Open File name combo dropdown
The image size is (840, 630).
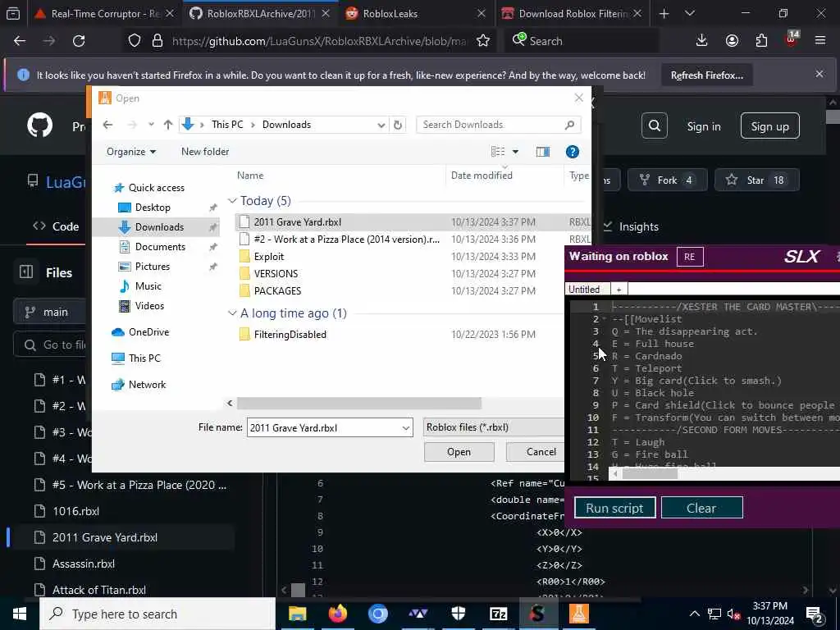click(x=405, y=427)
